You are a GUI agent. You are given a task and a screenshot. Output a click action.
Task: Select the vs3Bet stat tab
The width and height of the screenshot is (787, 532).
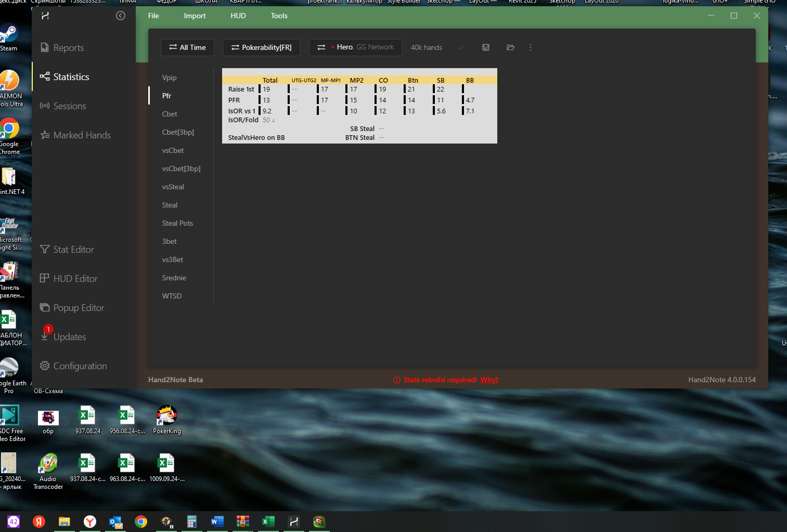173,259
